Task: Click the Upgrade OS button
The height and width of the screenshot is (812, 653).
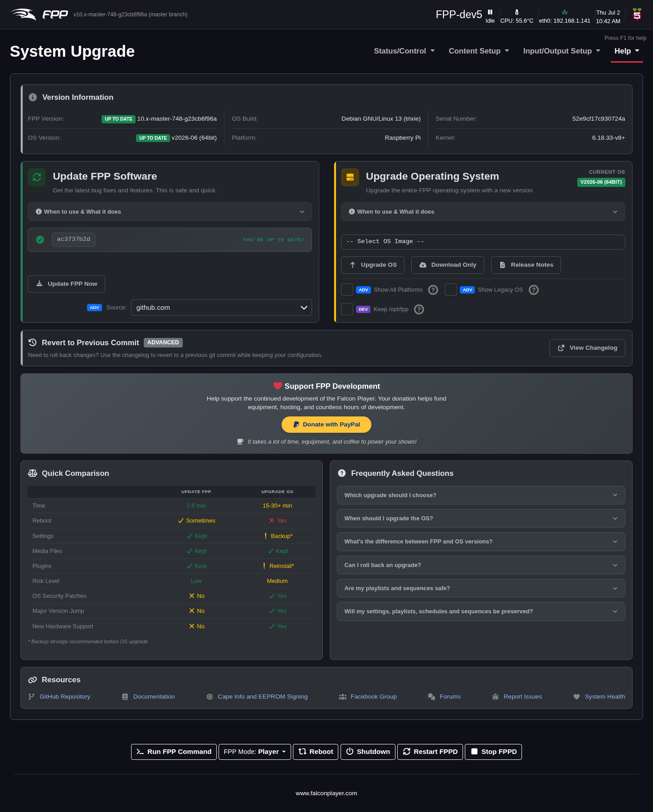Action: pyautogui.click(x=373, y=265)
